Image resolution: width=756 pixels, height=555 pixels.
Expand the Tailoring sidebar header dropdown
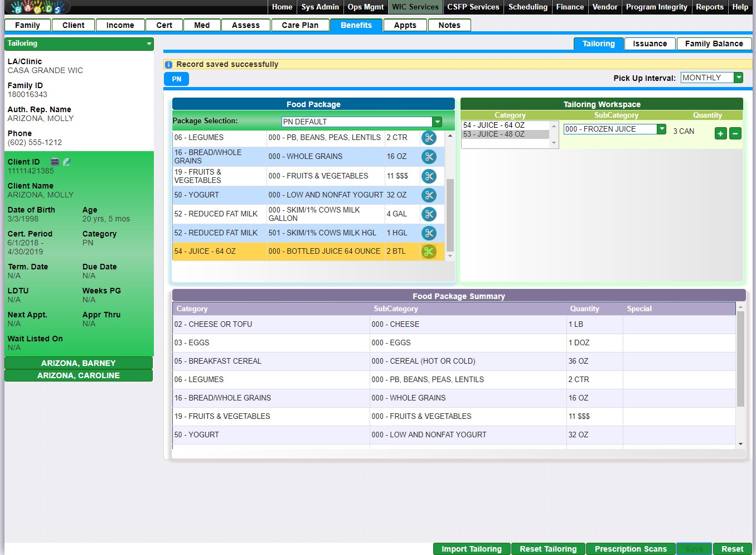point(149,44)
